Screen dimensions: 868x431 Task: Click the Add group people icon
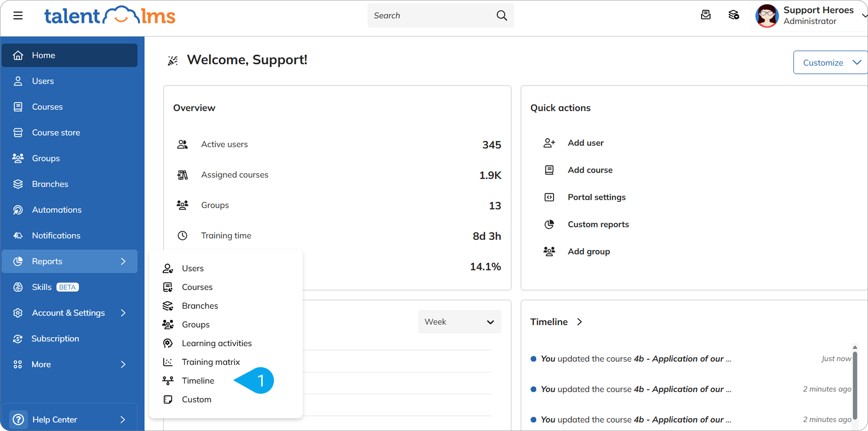point(549,251)
